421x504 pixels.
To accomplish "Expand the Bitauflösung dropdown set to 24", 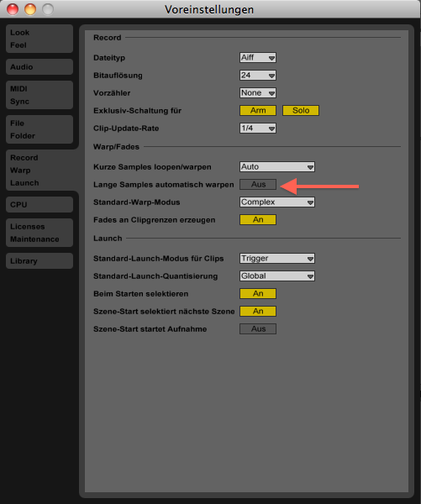I will (258, 76).
